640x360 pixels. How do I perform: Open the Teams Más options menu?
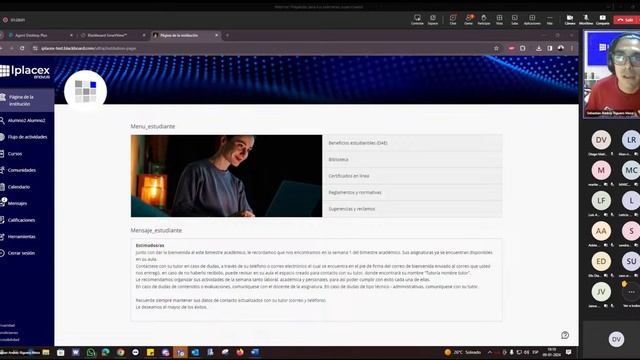click(x=550, y=19)
